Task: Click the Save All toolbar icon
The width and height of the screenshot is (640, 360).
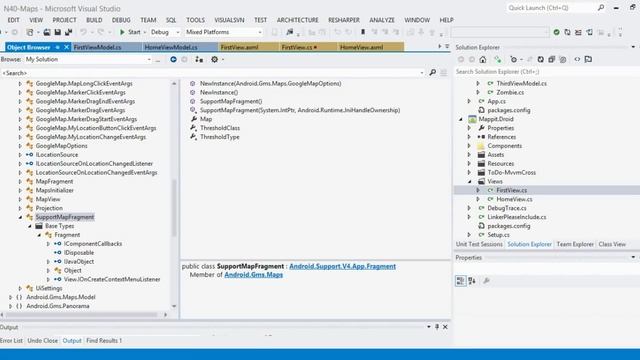Action: pos(69,32)
